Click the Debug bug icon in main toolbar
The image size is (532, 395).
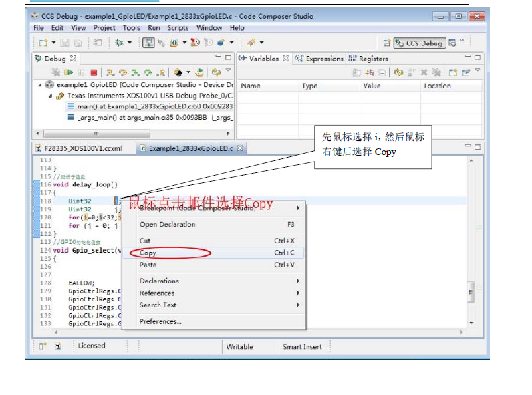point(119,43)
